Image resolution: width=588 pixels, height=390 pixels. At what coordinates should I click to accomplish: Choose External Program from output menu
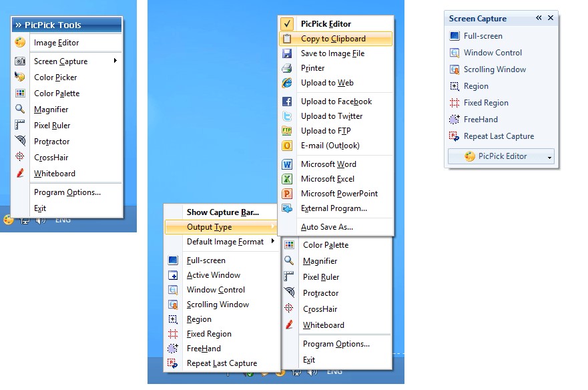(x=333, y=208)
